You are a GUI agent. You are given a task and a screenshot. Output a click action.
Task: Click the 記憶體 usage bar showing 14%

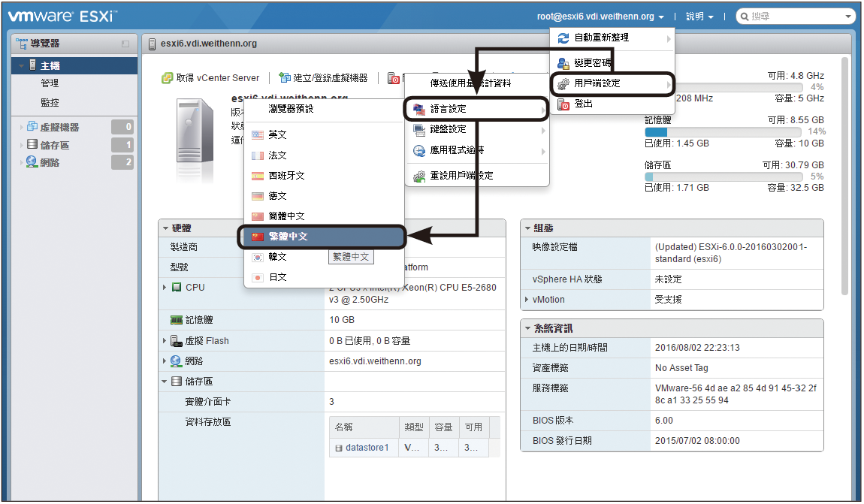click(x=723, y=132)
